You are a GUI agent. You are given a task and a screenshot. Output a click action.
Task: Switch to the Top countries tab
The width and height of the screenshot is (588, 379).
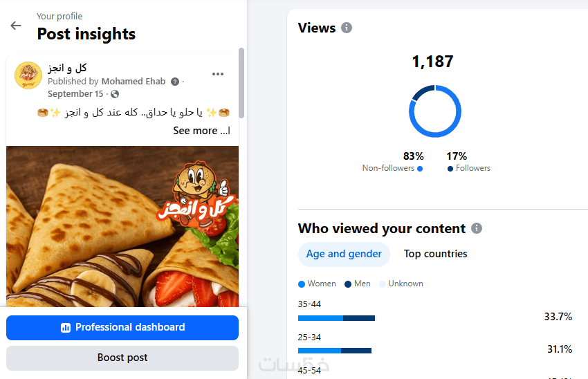pos(435,254)
